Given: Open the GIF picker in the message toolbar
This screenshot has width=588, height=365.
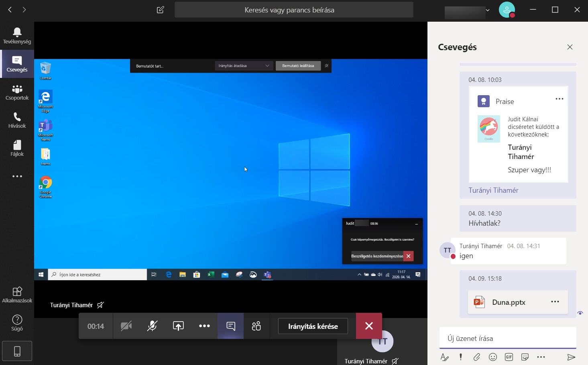Looking at the screenshot, I should (x=509, y=357).
